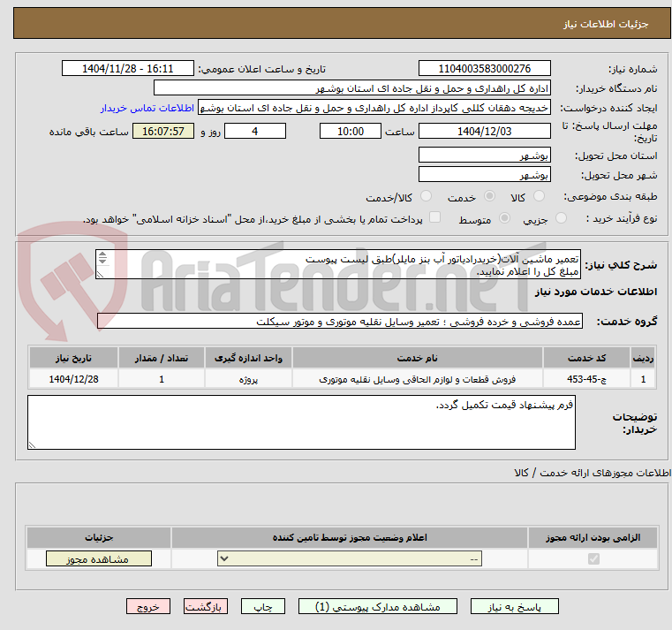Viewport: 672px width, 630px height.
Task: Click the resize grip of the شرح کلی نیاز box
Action: [101, 274]
